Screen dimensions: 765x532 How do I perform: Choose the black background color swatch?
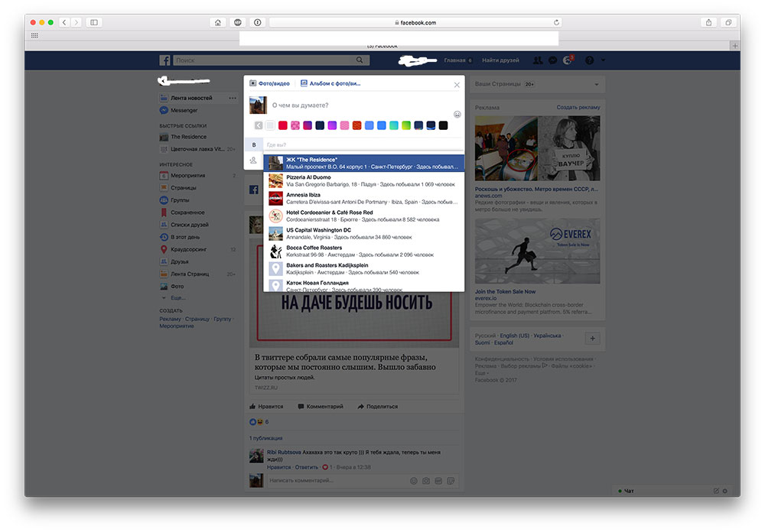coord(443,125)
